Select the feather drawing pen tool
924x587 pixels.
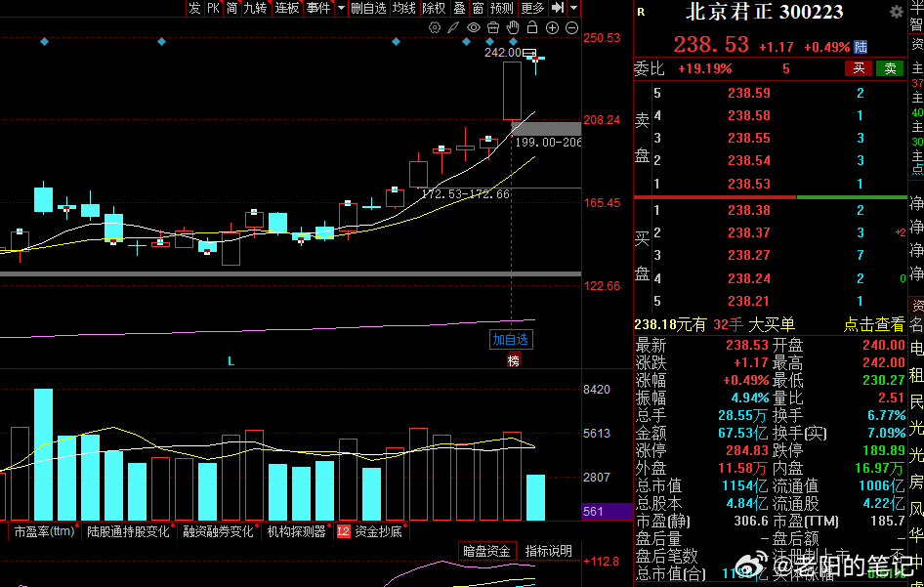point(453,27)
